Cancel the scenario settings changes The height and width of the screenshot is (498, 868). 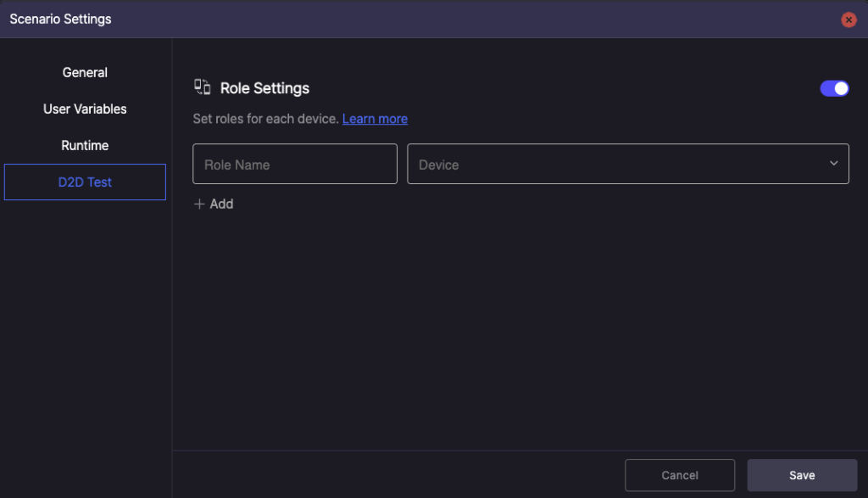click(x=679, y=475)
